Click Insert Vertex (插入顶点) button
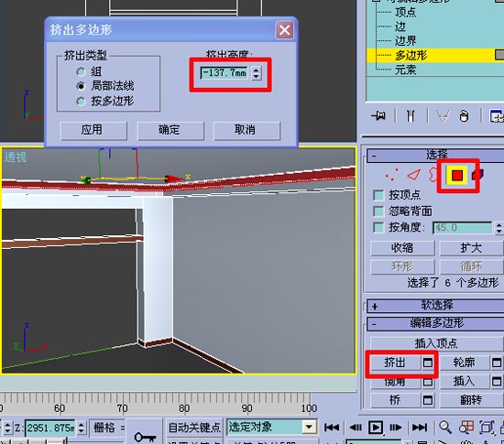This screenshot has height=444, width=504. (436, 344)
